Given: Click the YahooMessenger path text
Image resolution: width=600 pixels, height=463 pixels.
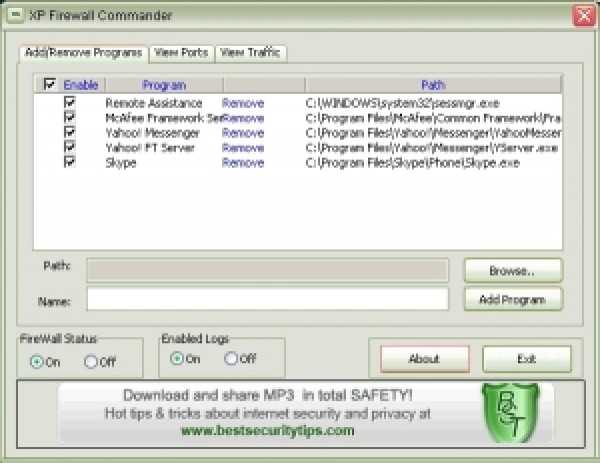Looking at the screenshot, I should pyautogui.click(x=433, y=133).
